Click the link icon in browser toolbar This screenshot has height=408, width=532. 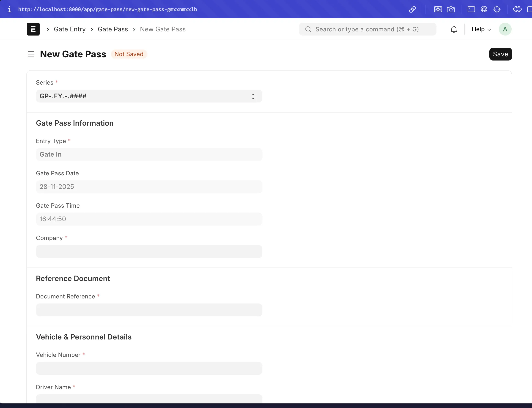click(412, 9)
